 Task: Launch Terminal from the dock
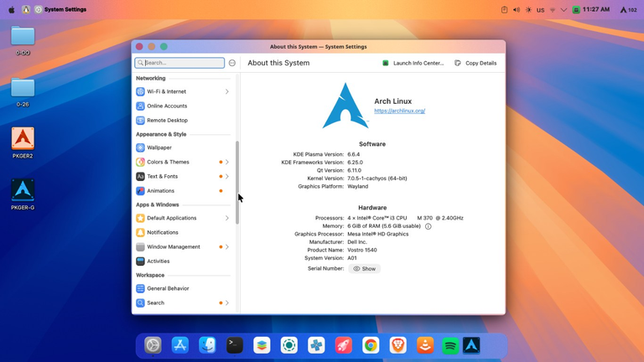235,345
